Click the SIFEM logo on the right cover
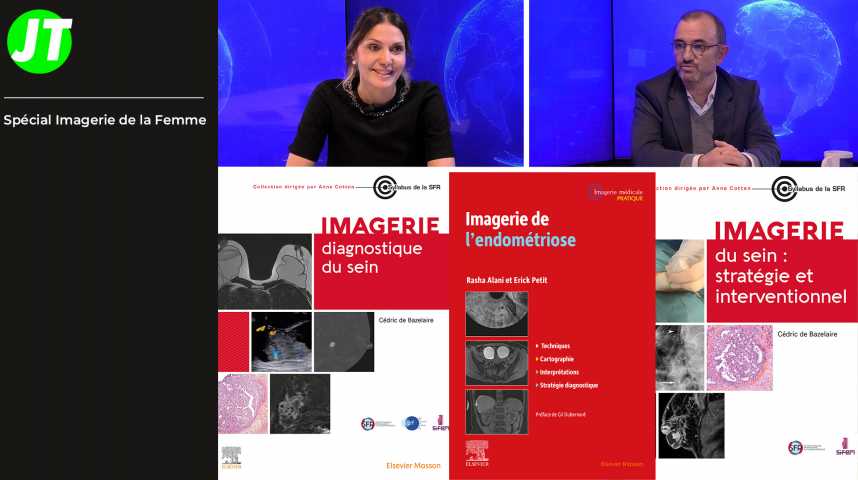This screenshot has width=858, height=480. pyautogui.click(x=845, y=446)
